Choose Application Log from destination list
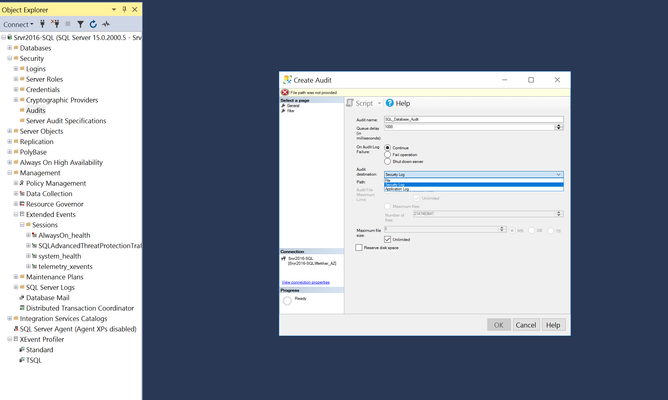This screenshot has width=668, height=400. point(473,189)
